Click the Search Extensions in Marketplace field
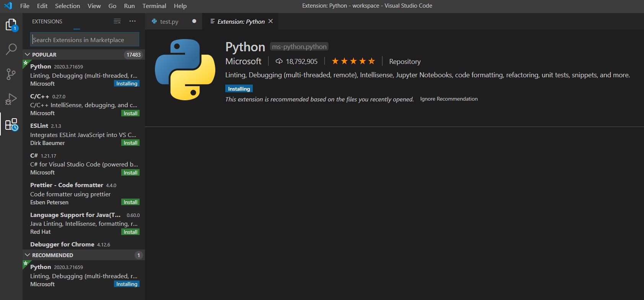 point(85,39)
